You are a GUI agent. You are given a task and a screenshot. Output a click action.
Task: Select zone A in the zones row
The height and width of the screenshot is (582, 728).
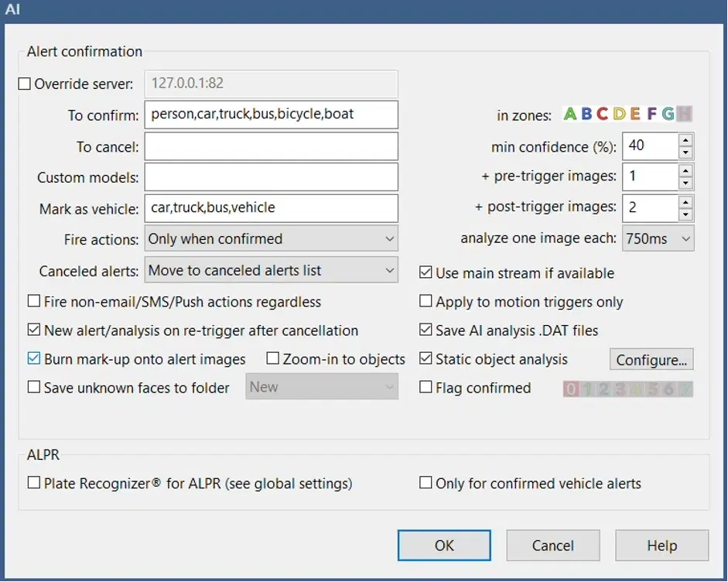pos(570,115)
